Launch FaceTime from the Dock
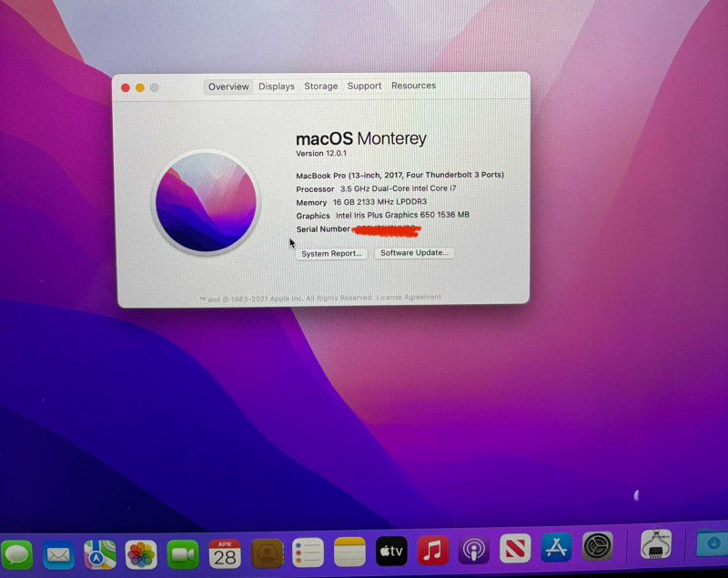The height and width of the screenshot is (578, 728). coord(183,553)
